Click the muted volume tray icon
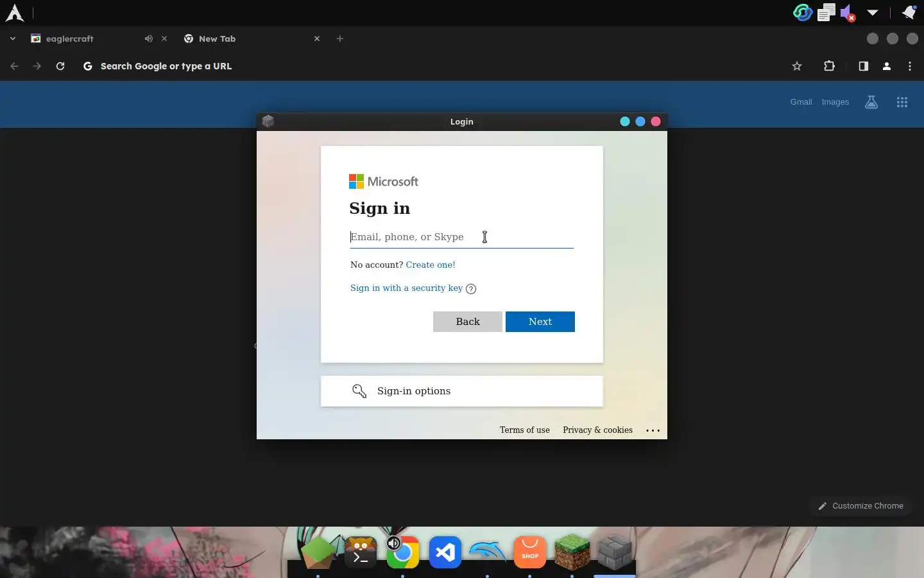924x578 pixels. 848,13
